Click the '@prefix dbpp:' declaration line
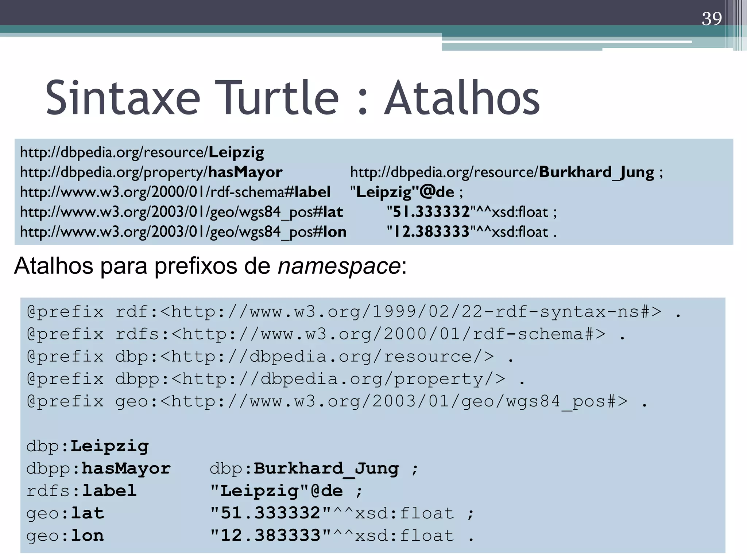747x560 pixels. (x=276, y=379)
